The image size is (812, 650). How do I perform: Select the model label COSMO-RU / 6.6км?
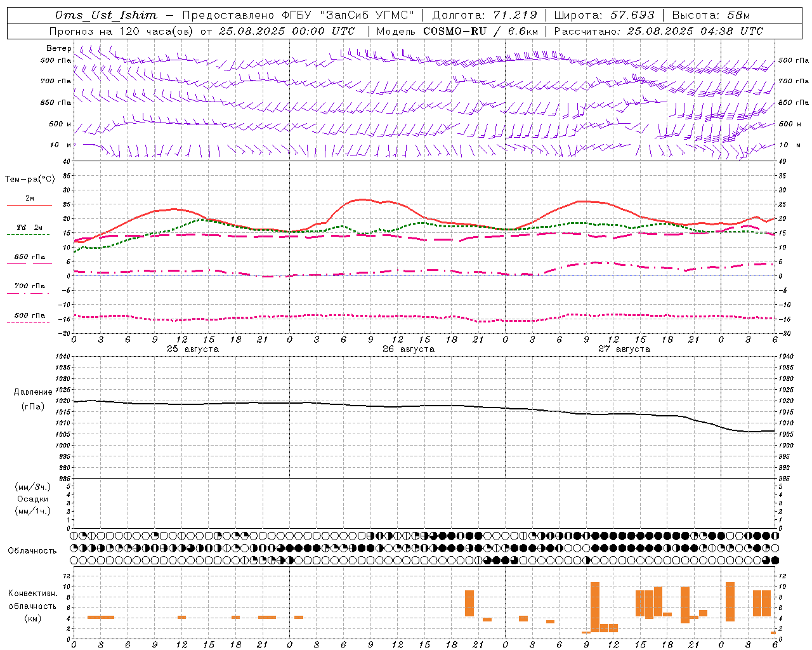point(481,31)
